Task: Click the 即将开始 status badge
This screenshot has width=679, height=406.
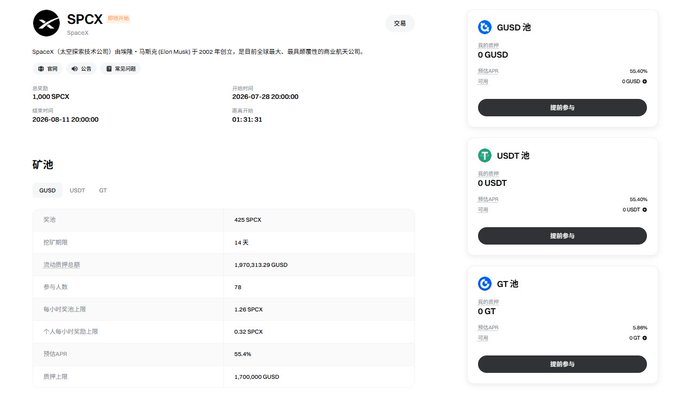Action: pos(119,18)
